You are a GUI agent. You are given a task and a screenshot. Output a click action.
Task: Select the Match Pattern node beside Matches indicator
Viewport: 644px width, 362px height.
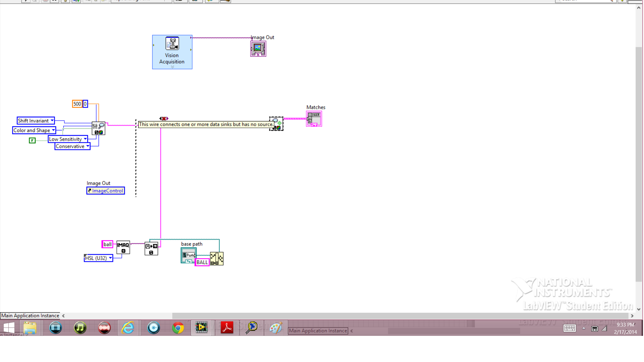coord(276,123)
